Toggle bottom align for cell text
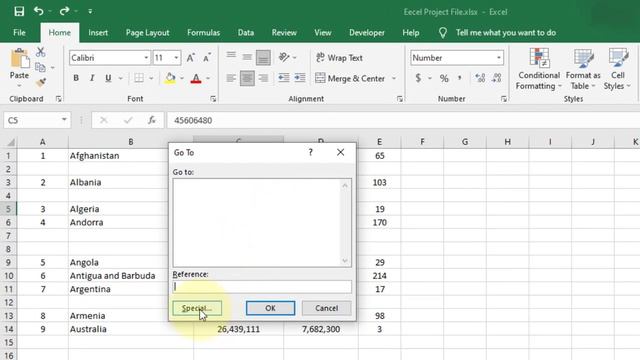 click(x=263, y=58)
